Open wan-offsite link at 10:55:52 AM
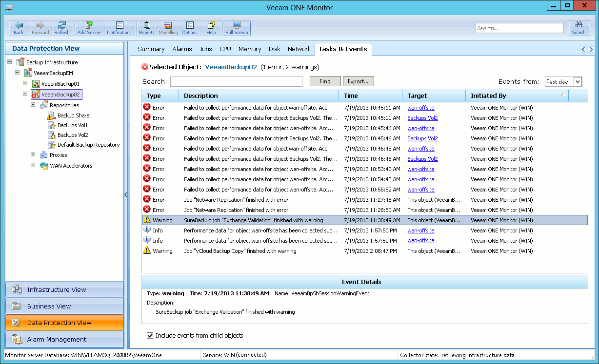599x364 pixels. point(421,190)
